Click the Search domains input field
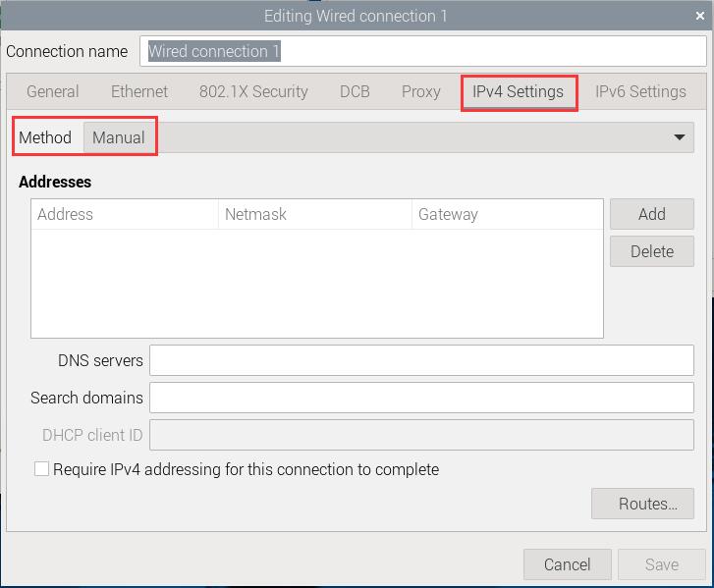714x588 pixels. [x=421, y=398]
